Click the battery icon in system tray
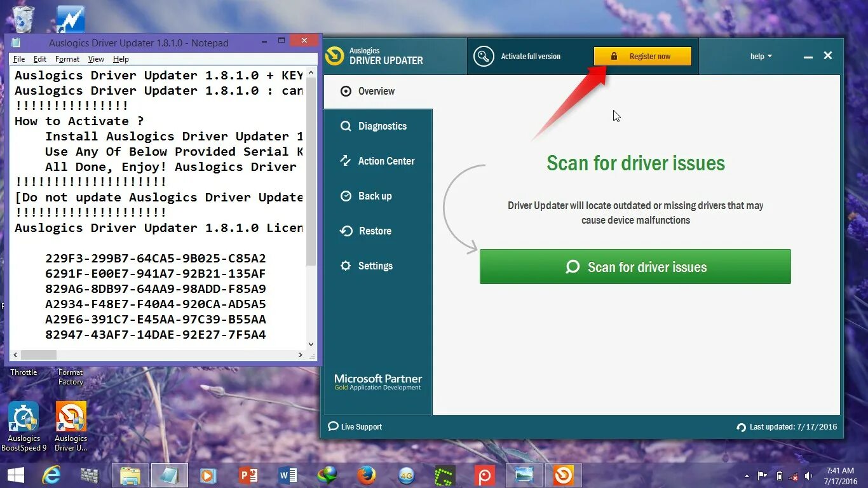Viewport: 868px width, 488px height. (x=779, y=476)
